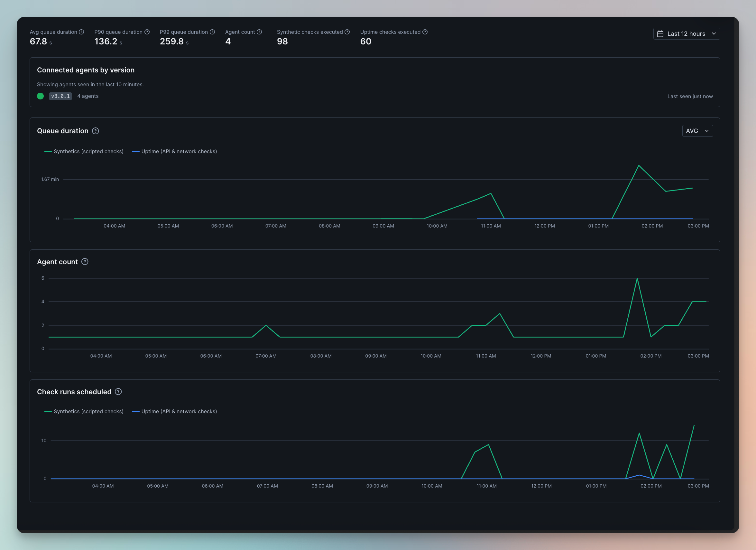Show info for Queue duration chart title
The image size is (756, 550).
[x=95, y=131]
